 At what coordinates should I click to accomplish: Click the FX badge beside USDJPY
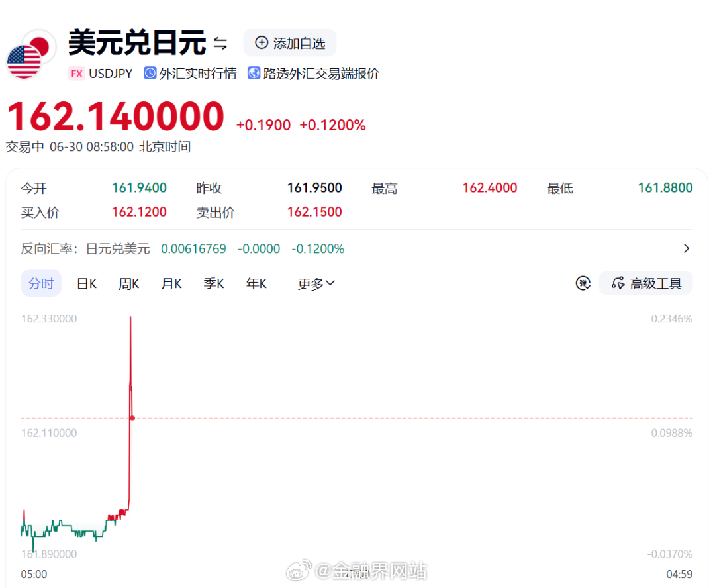[77, 73]
